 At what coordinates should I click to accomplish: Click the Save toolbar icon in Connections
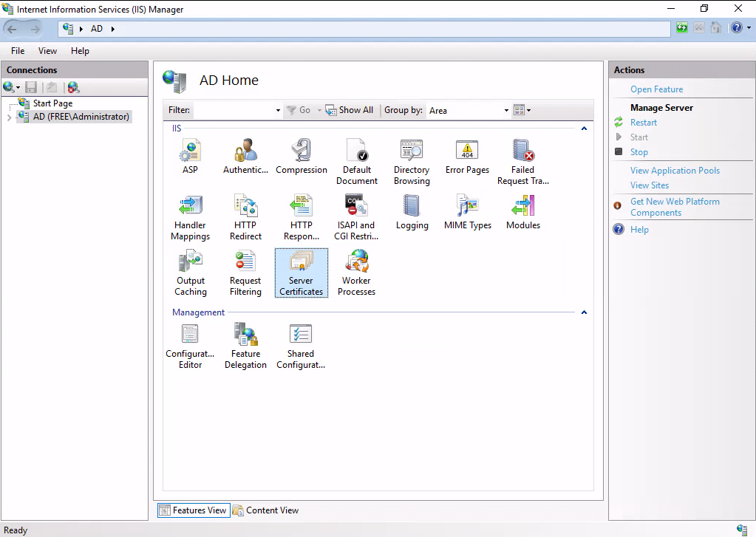pos(31,87)
